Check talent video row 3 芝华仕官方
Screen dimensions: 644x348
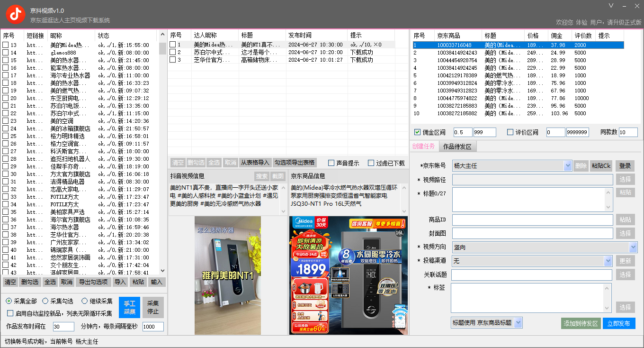[173, 60]
